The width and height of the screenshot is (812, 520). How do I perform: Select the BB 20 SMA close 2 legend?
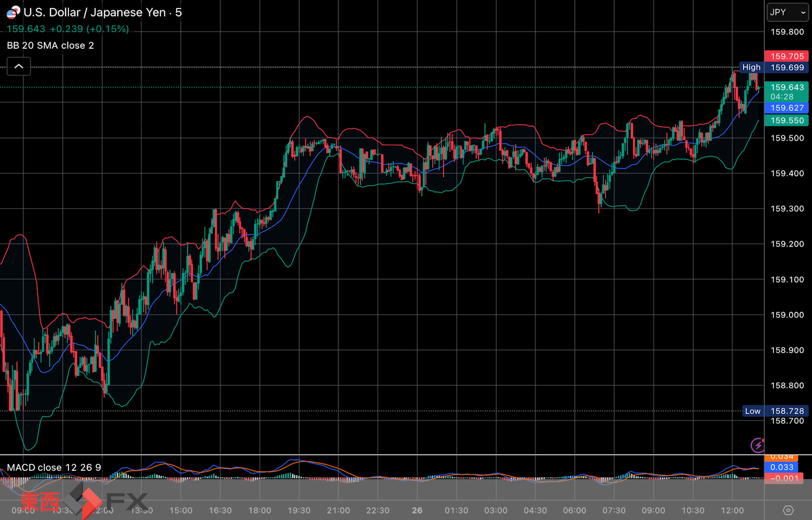click(x=50, y=45)
